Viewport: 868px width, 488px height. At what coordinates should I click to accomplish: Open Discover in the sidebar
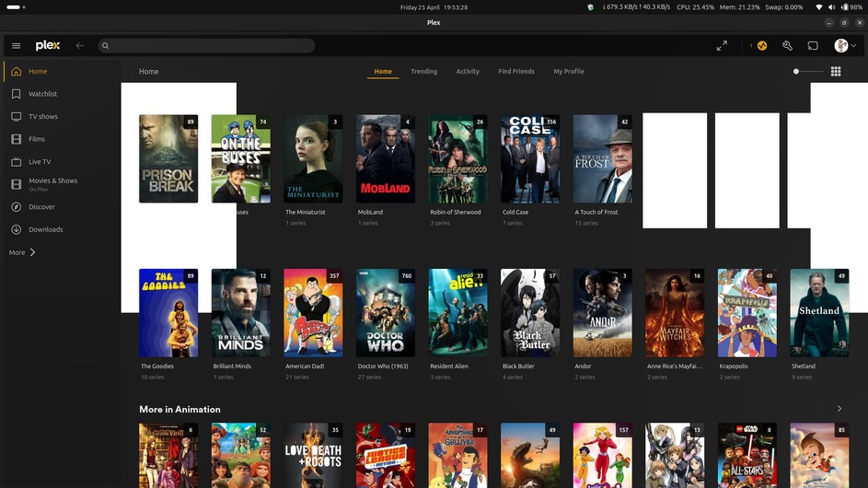[x=62, y=207]
